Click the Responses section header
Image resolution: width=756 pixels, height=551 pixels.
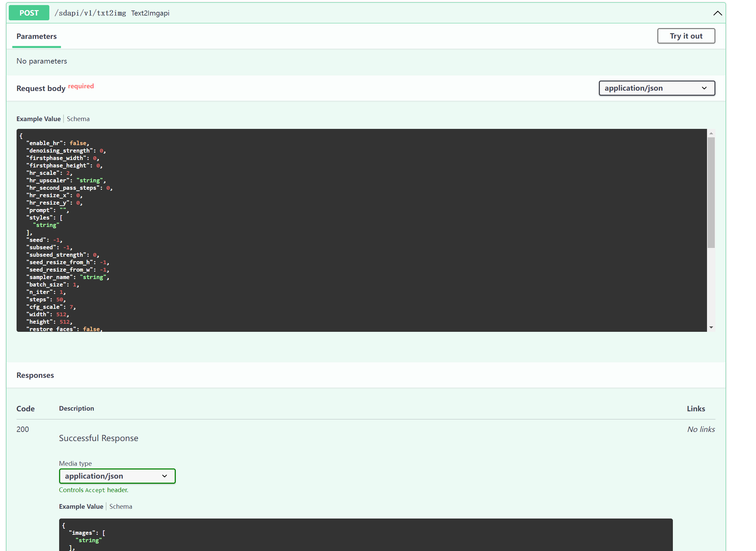[x=35, y=375]
